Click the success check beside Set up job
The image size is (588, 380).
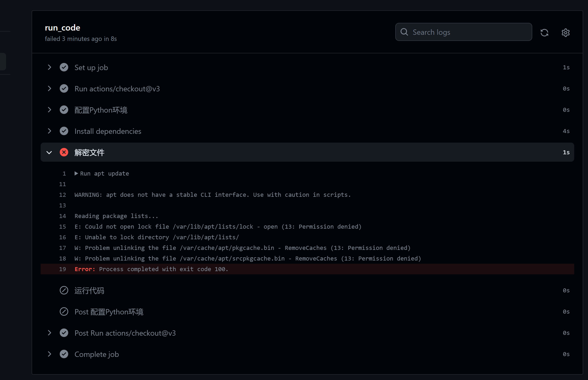pyautogui.click(x=64, y=67)
